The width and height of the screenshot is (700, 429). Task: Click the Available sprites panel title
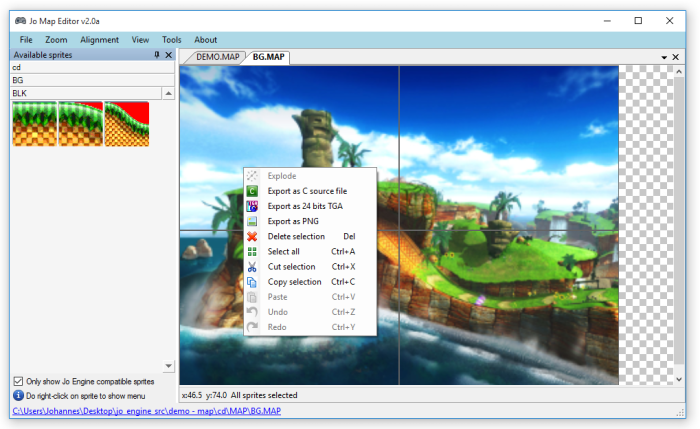click(43, 55)
